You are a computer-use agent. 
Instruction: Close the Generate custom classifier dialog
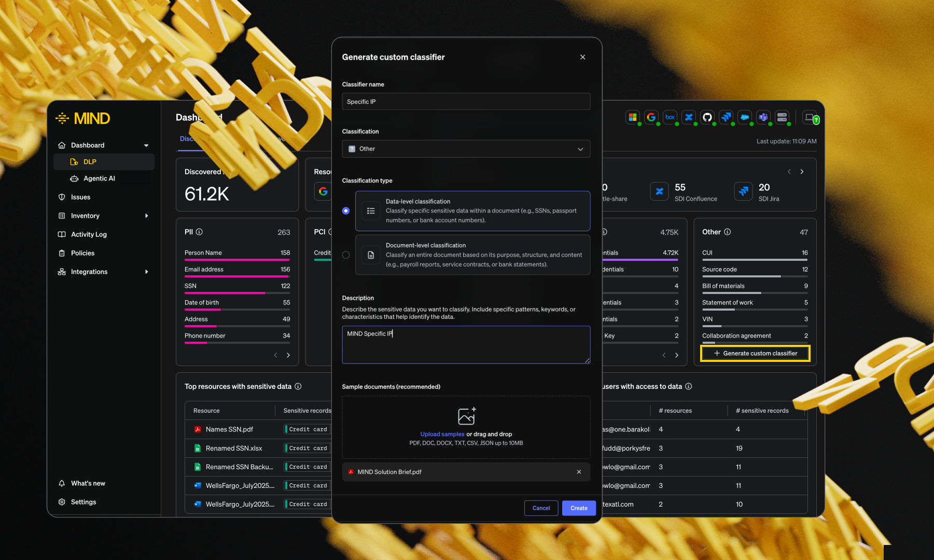582,57
